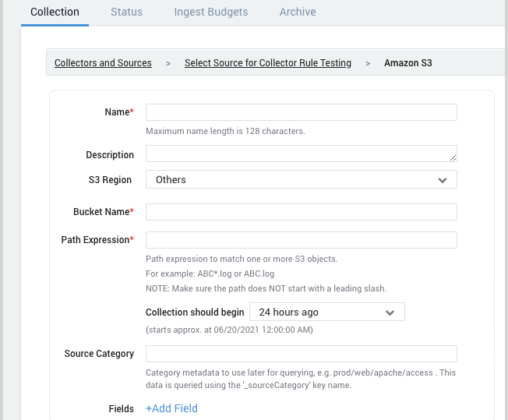Click the Path Expression field label
This screenshot has width=508, height=420.
[x=97, y=240]
